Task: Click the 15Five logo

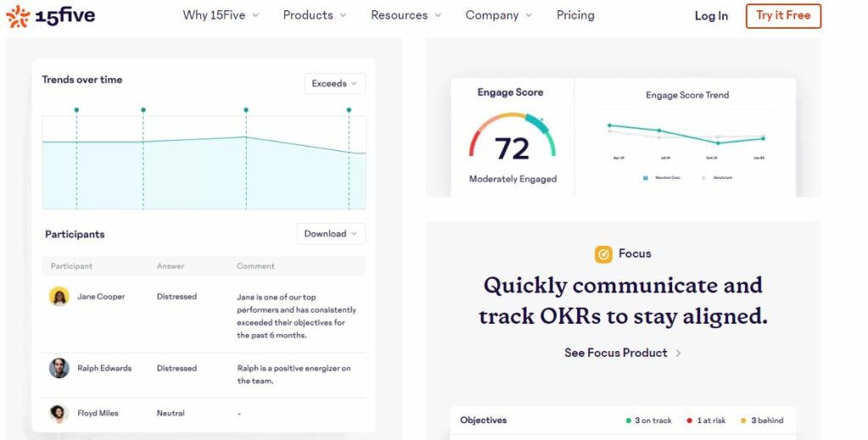Action: (50, 16)
